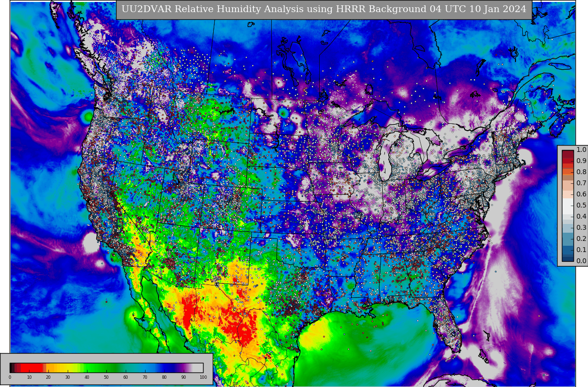
Task: Click the 100 tick label on humidity colorbar
Action: (203, 377)
